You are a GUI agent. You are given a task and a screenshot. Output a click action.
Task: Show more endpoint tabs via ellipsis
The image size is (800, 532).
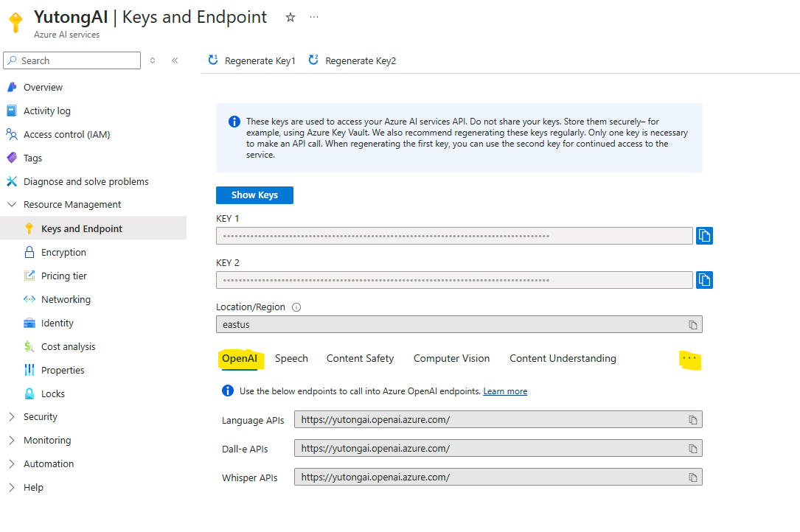pyautogui.click(x=689, y=359)
